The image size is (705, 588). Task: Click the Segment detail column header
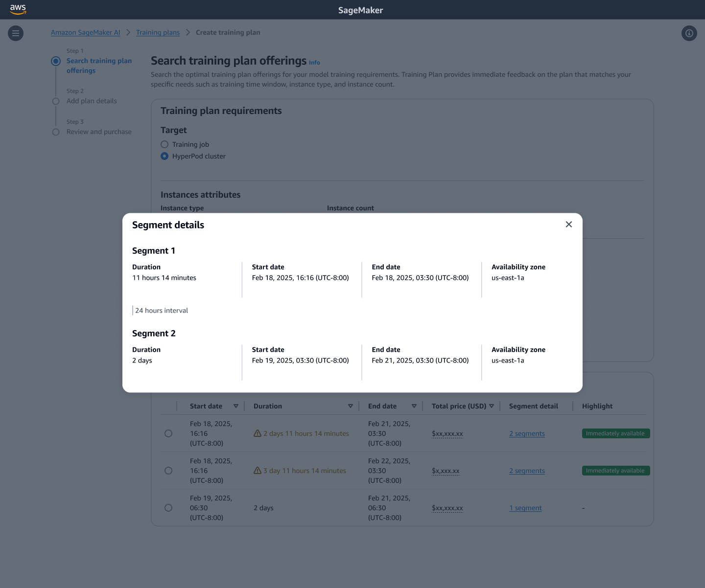[534, 406]
